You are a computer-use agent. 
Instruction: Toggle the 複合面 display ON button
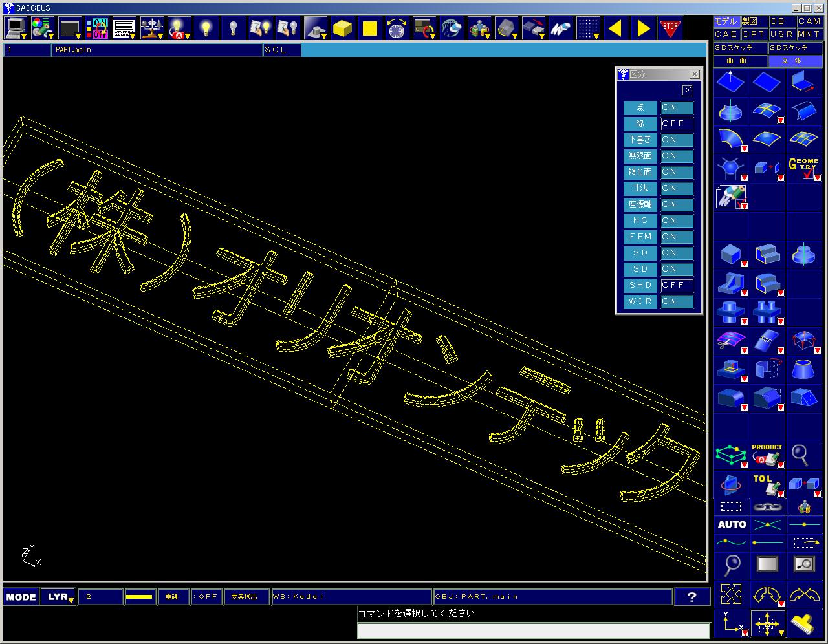677,172
